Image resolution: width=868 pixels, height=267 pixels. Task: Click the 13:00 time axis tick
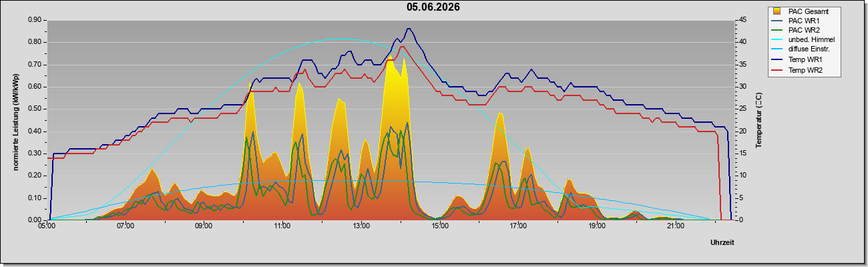tap(361, 227)
